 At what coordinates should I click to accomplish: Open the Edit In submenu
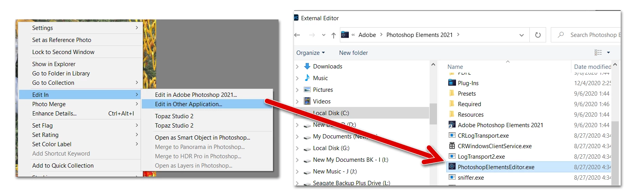[80, 95]
